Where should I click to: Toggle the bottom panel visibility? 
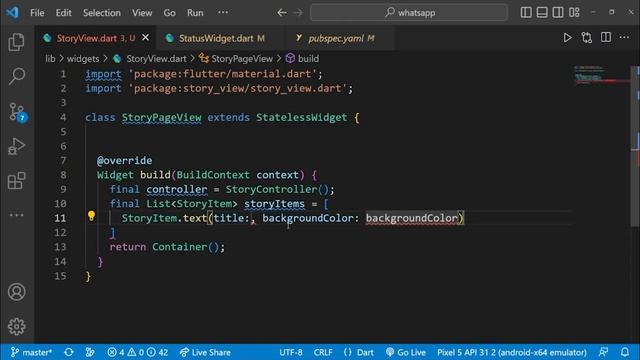542,12
